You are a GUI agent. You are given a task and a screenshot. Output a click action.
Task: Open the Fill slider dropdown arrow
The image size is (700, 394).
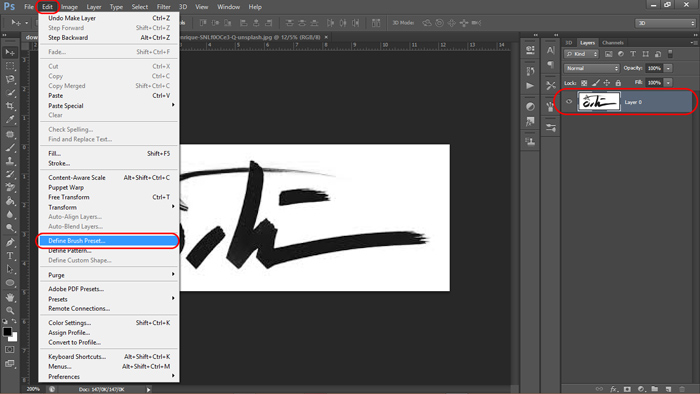click(x=668, y=83)
